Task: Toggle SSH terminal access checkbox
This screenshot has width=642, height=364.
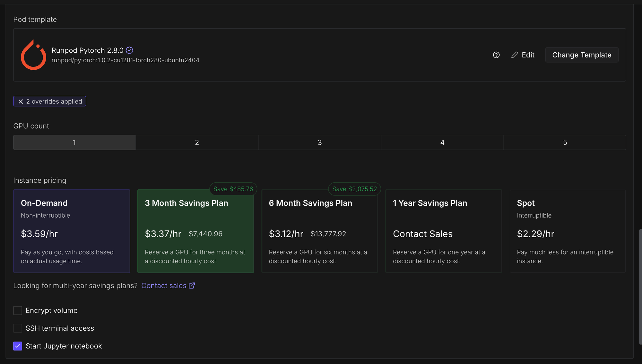Action: (x=18, y=328)
